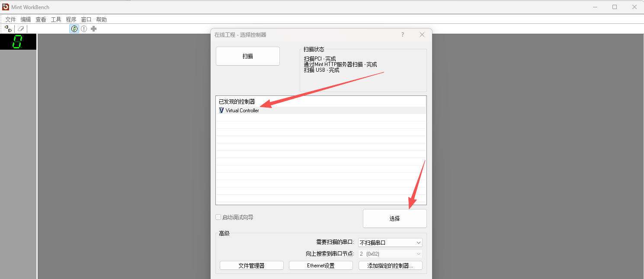Click the eraser icon in toolbar
This screenshot has width=644, height=279.
[20, 29]
